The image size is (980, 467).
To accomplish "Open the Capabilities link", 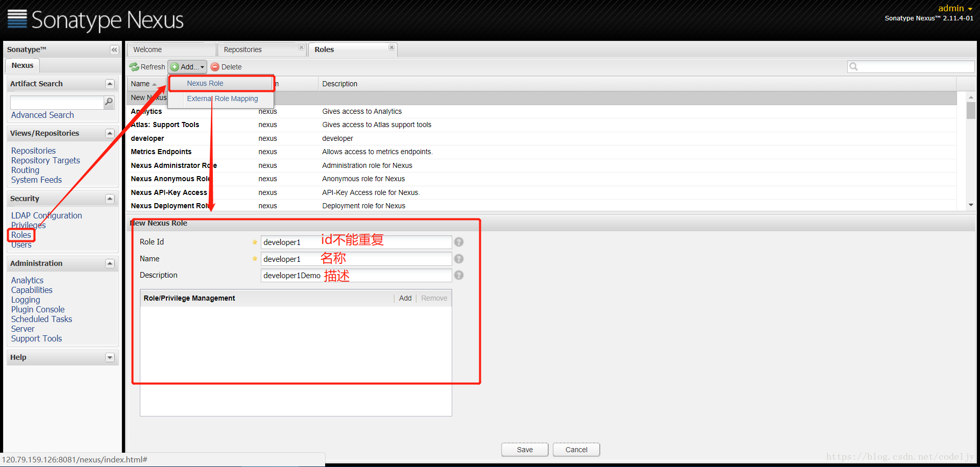I will pyautogui.click(x=32, y=290).
